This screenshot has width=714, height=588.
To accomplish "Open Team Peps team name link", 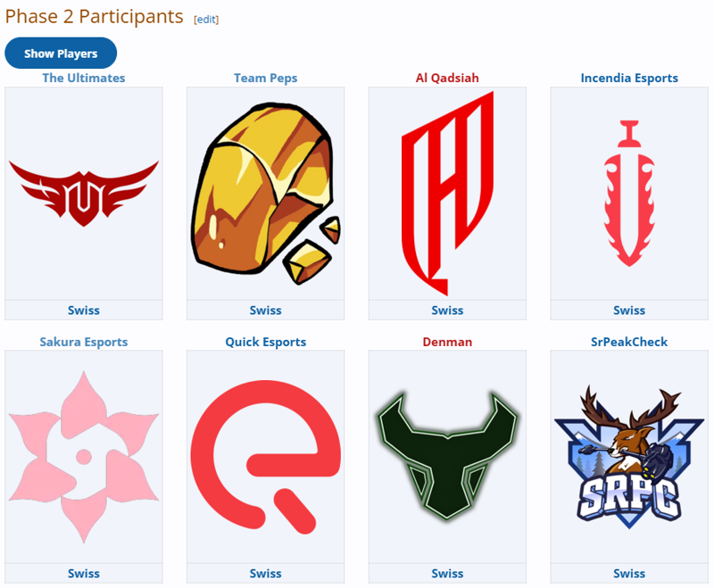I will (x=265, y=78).
